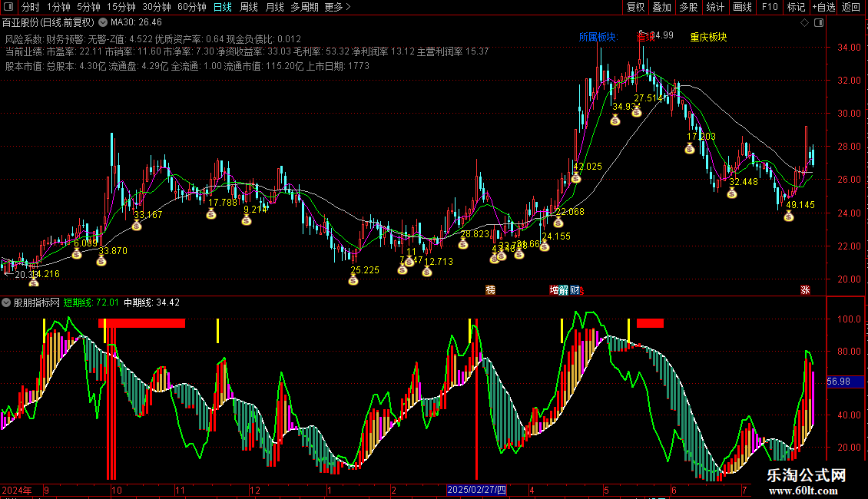Switch to 周线 weekly chart

[x=249, y=7]
